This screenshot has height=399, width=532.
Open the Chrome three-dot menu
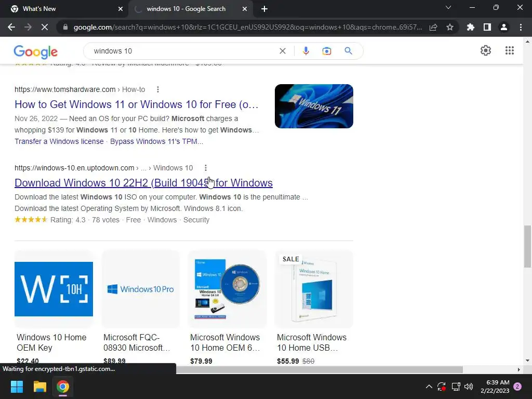tap(521, 27)
